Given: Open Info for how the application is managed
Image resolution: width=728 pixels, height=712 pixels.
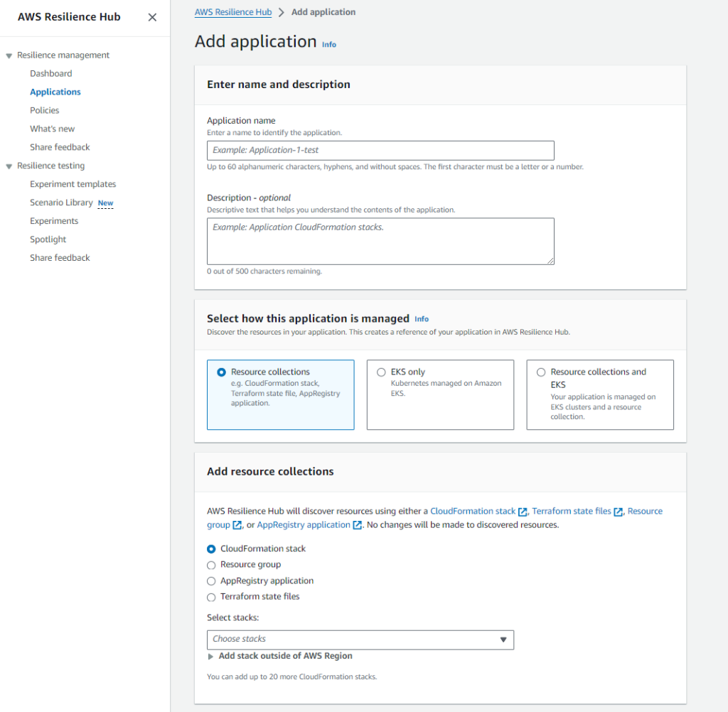Looking at the screenshot, I should 422,319.
